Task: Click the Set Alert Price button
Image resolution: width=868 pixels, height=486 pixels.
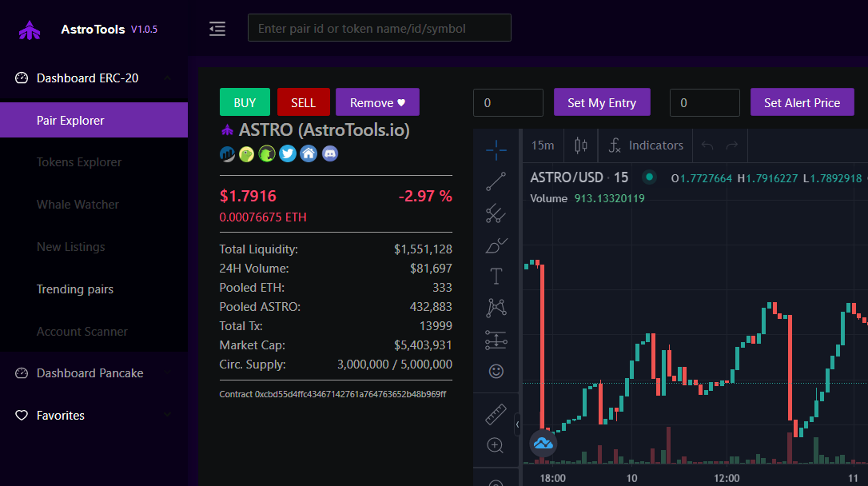Action: [802, 102]
